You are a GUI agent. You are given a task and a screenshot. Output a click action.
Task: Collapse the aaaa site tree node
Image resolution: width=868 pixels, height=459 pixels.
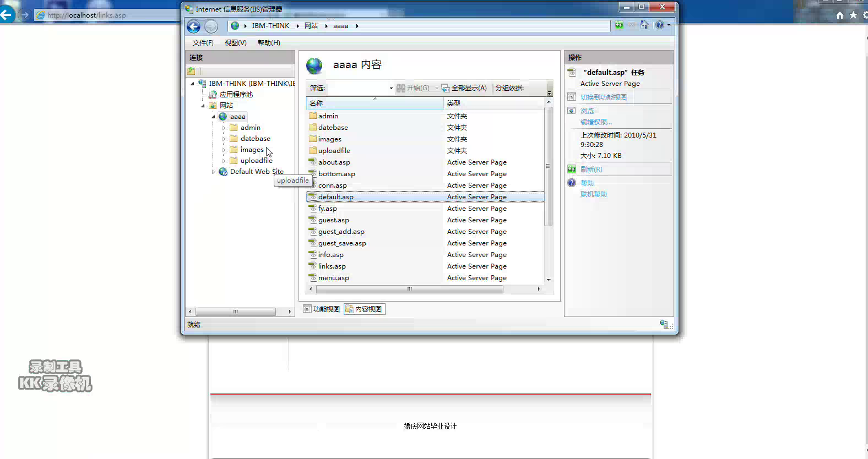tap(214, 117)
